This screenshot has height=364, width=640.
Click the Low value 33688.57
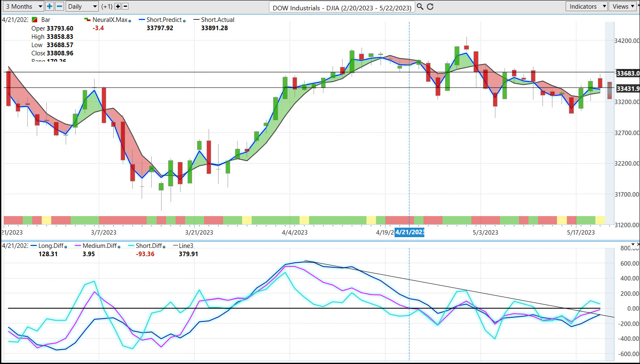[x=60, y=45]
